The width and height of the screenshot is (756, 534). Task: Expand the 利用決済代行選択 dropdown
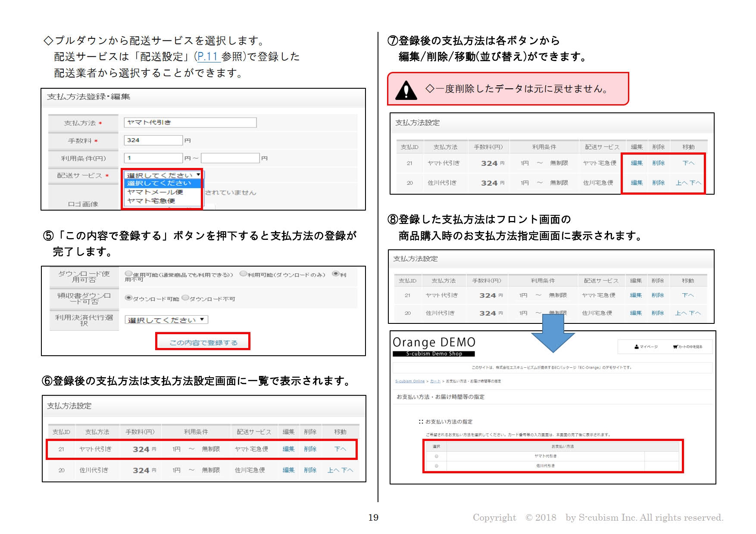coord(166,320)
